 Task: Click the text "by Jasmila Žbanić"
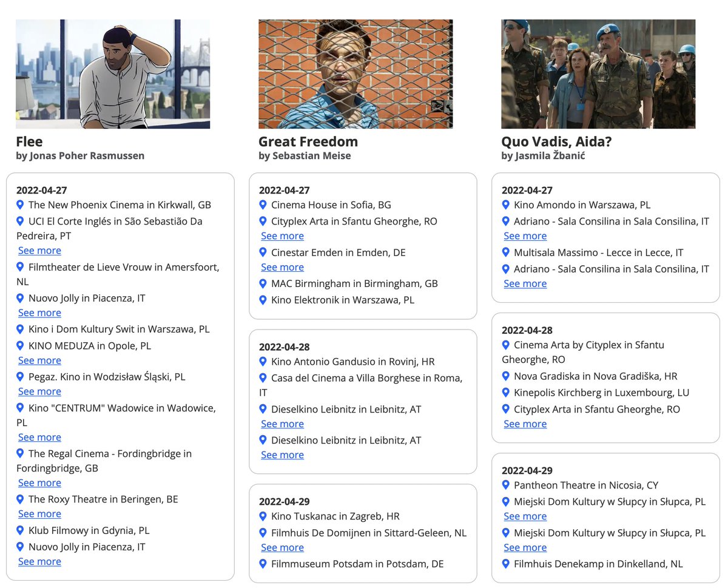coord(543,156)
